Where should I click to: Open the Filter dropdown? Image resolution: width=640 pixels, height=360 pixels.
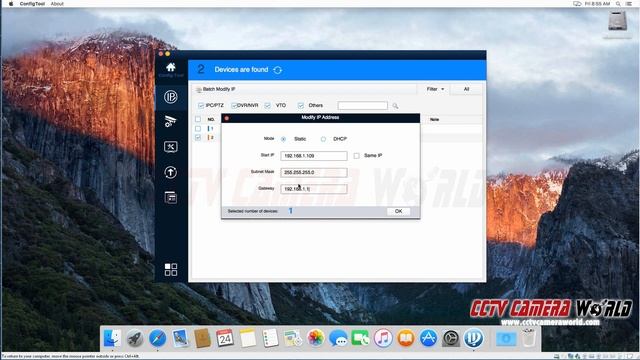[x=435, y=89]
